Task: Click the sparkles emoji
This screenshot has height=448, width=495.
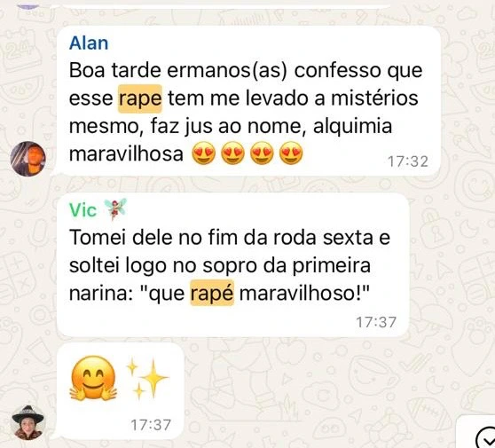Action: coord(146,378)
